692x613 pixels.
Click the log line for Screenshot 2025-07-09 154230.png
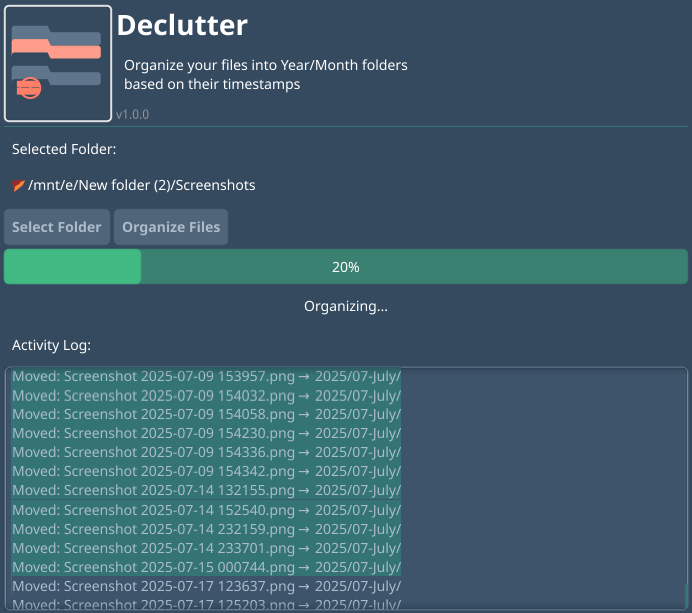206,433
